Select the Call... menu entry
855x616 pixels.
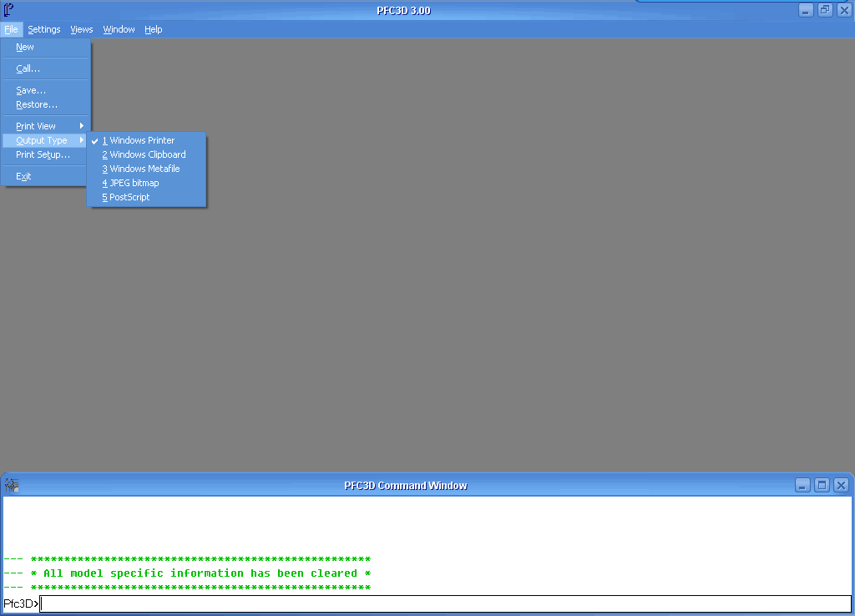coord(45,68)
